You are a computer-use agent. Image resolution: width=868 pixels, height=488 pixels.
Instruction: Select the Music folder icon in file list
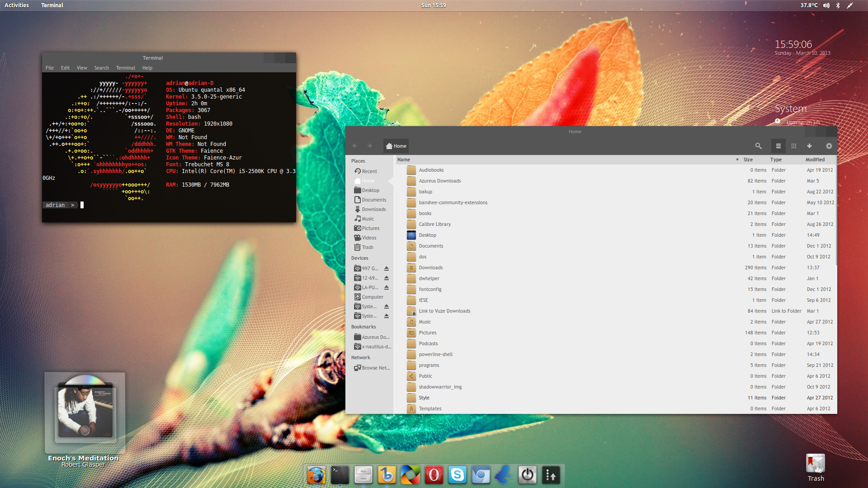point(411,322)
